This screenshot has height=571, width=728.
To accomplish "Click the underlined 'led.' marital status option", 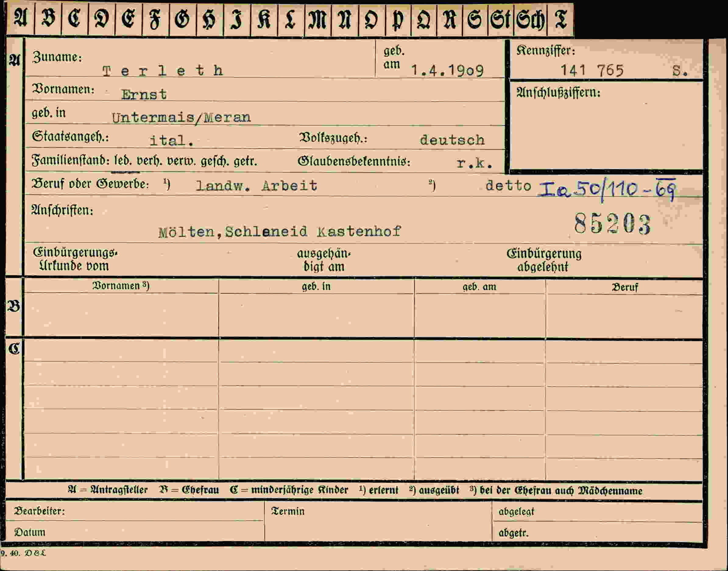I will 124,161.
